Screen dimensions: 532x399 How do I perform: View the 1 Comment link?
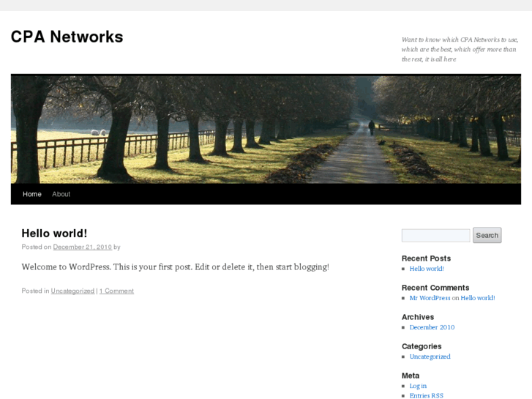click(116, 291)
